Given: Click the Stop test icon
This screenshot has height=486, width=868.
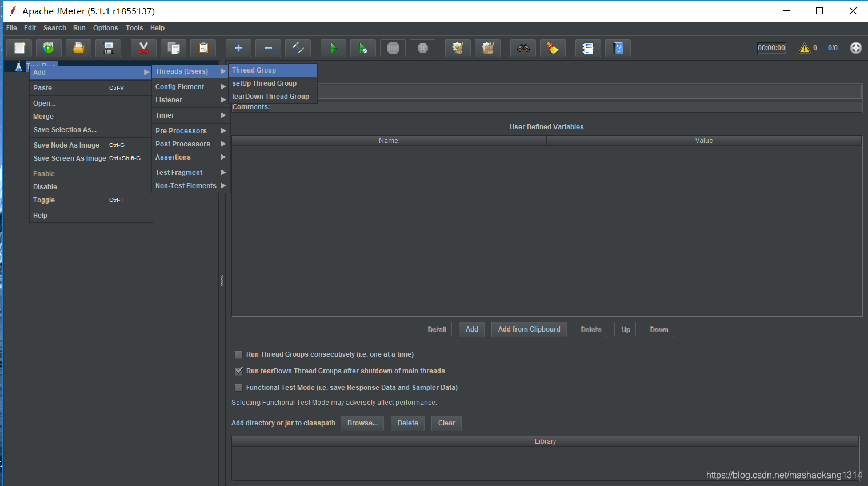Looking at the screenshot, I should (393, 48).
